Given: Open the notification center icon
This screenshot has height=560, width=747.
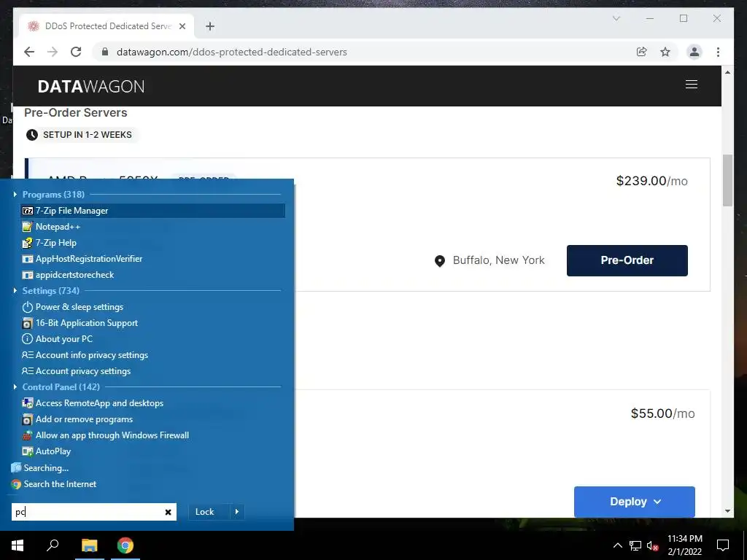Looking at the screenshot, I should [723, 545].
